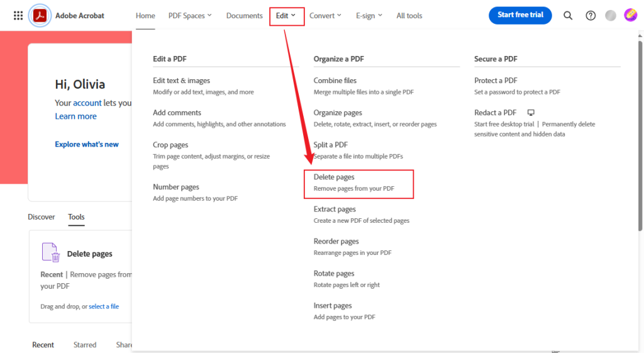Click the Learn more link
644x353 pixels.
pos(75,116)
